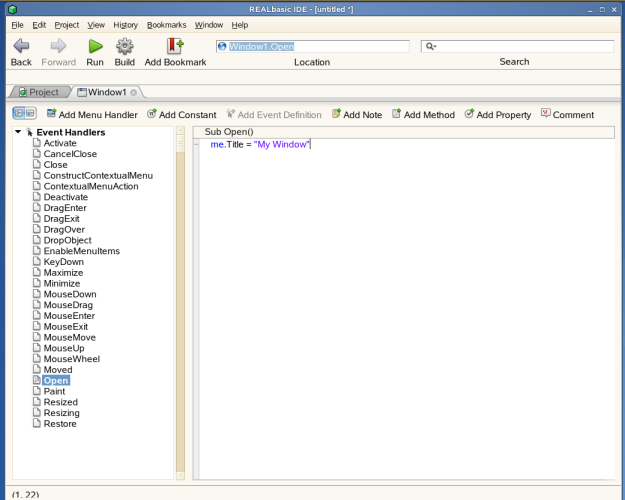The width and height of the screenshot is (625, 500).
Task: Open the Project menu
Action: tap(67, 25)
